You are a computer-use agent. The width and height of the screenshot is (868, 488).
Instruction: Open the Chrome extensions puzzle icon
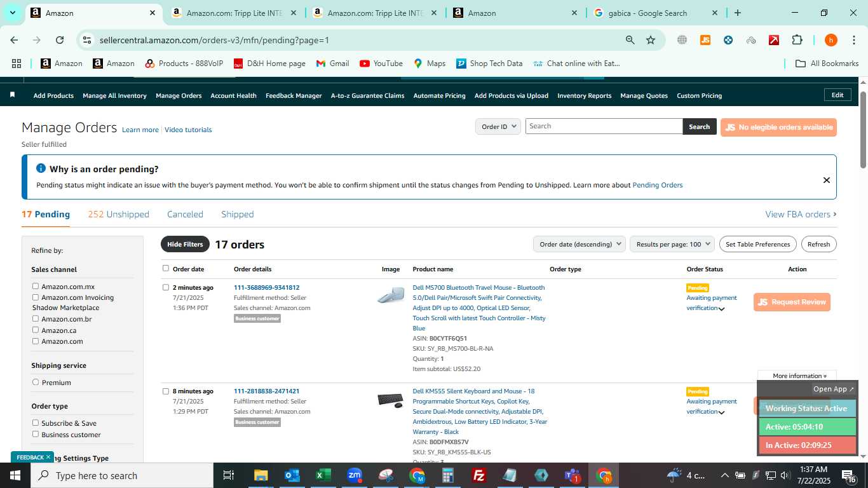pyautogui.click(x=797, y=40)
